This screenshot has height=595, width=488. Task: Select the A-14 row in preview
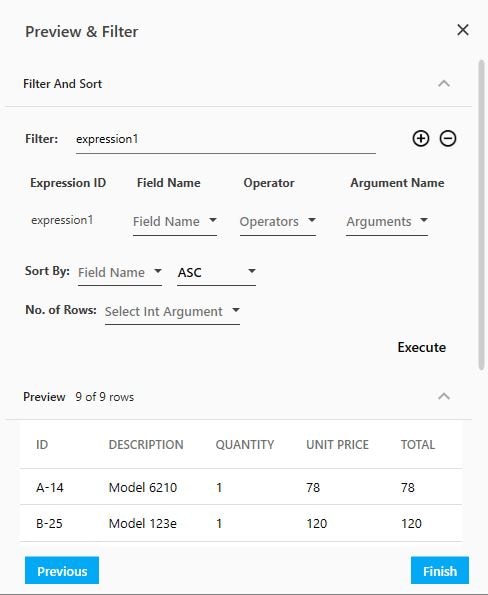click(x=241, y=487)
